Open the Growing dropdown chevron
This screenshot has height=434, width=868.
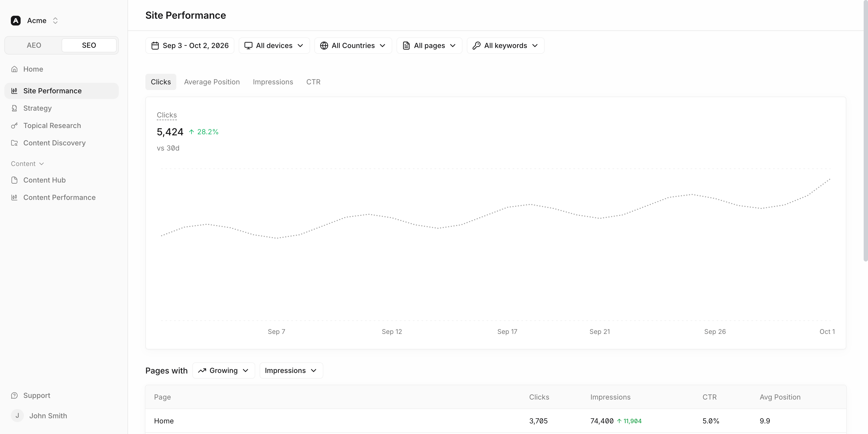coord(246,371)
